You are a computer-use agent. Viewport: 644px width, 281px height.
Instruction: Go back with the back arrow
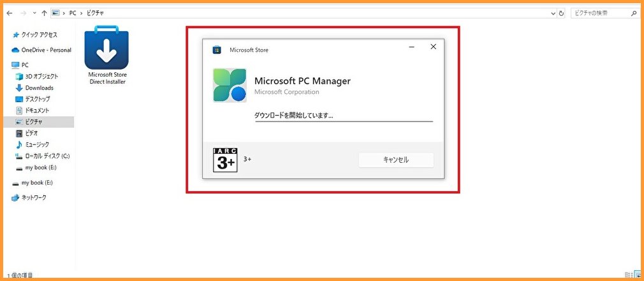[10, 13]
